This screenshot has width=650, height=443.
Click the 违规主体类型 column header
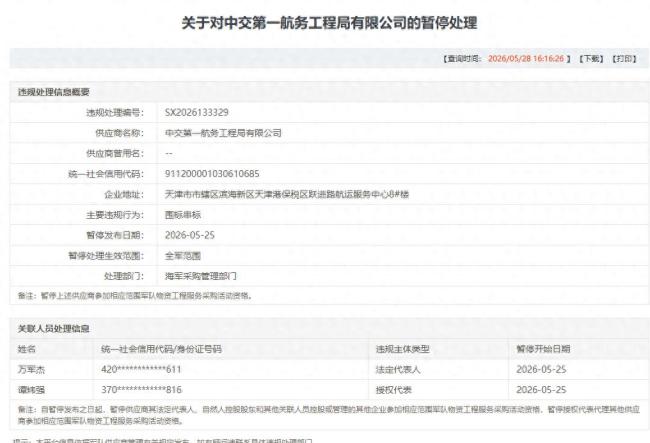[x=403, y=349]
